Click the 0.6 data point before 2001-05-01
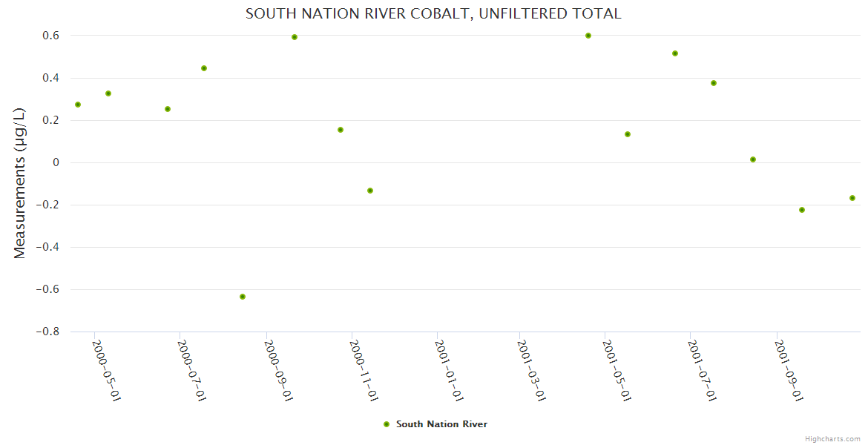868x445 pixels. pyautogui.click(x=588, y=36)
